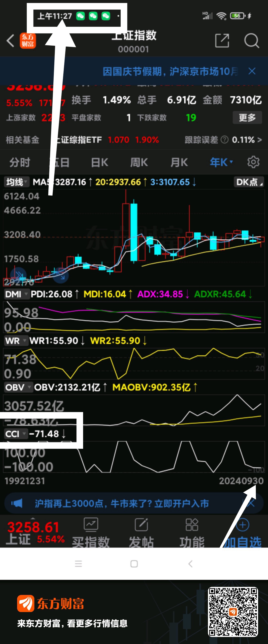268x644 pixels.
Task: Tap the 上证指数 000001 title
Action: [134, 41]
